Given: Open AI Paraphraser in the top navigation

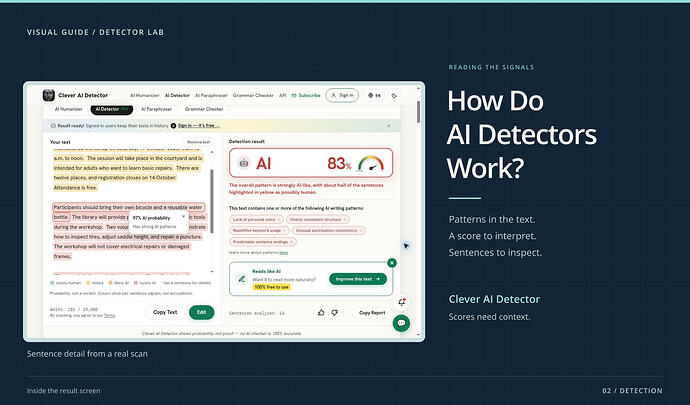Looking at the screenshot, I should (211, 96).
